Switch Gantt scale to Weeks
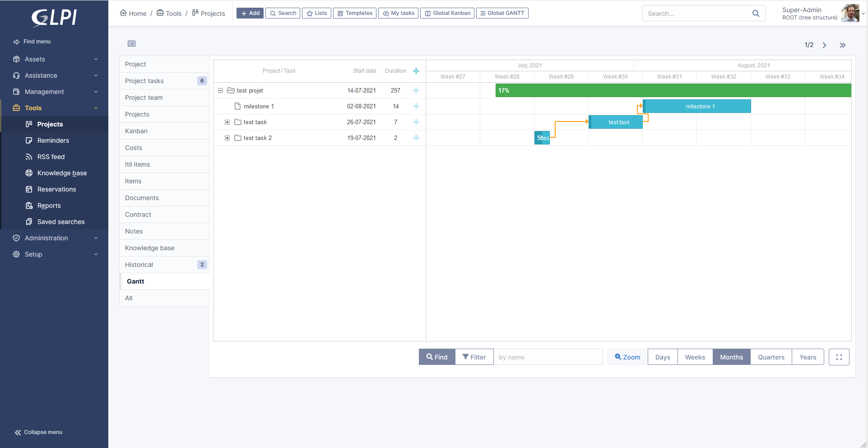 [x=695, y=357]
